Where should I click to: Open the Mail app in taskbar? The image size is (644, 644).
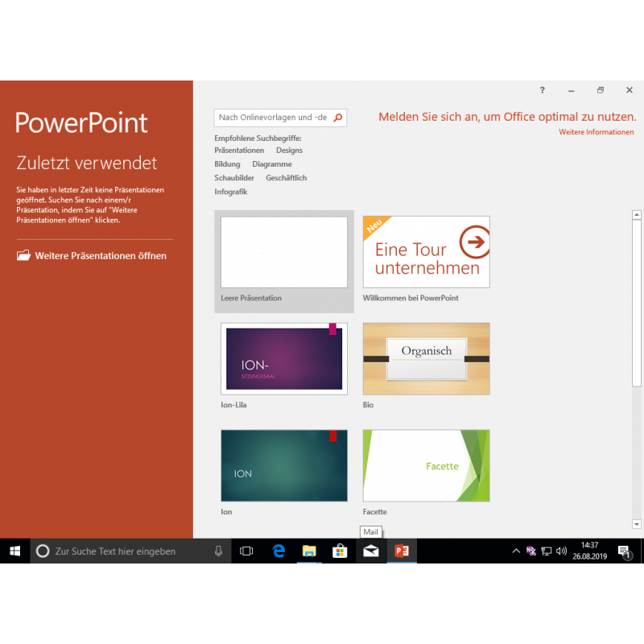370,551
